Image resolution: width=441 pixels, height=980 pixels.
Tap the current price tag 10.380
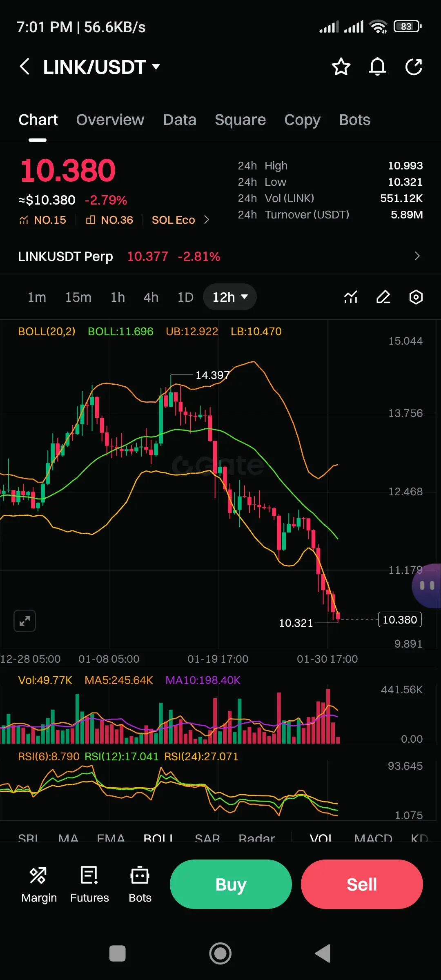click(400, 619)
